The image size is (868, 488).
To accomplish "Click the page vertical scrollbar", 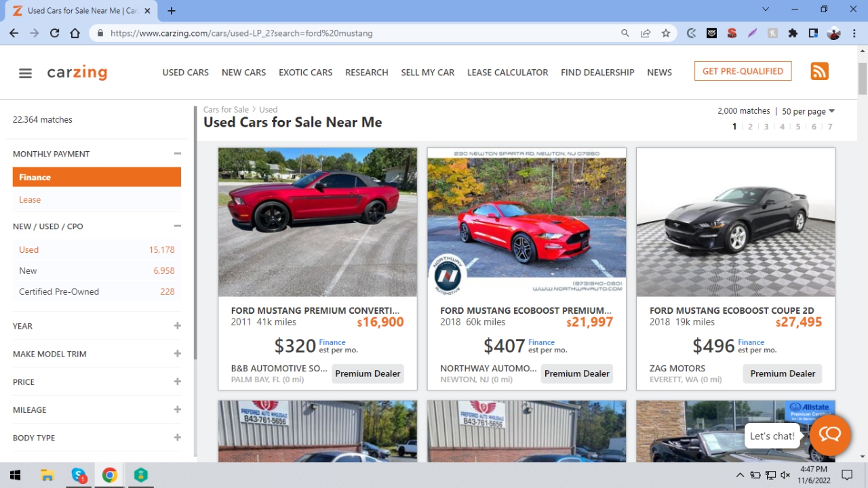I will click(863, 79).
